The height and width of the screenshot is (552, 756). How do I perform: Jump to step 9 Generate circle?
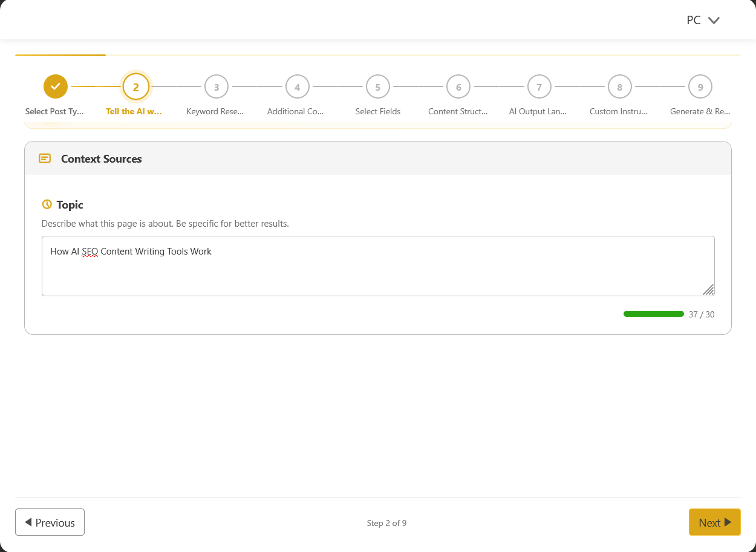pyautogui.click(x=700, y=87)
